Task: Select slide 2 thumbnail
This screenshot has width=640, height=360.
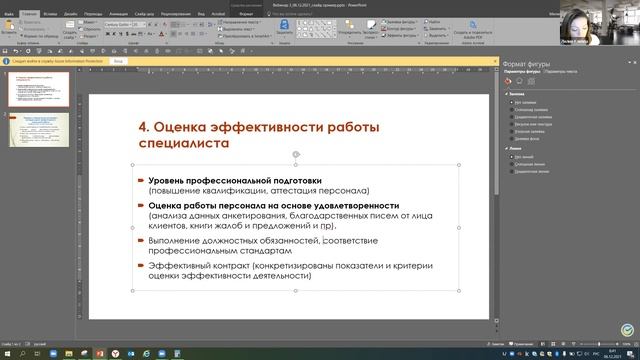Action: [x=39, y=130]
